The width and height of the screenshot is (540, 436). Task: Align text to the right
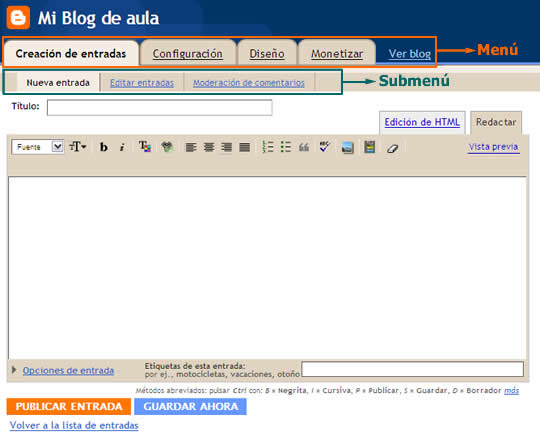coord(226,147)
